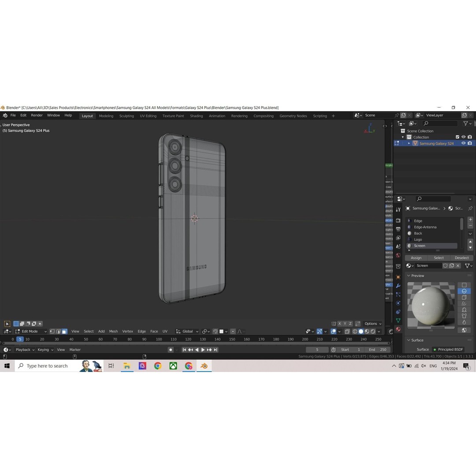Open the View Layer properties tab

coord(398,238)
